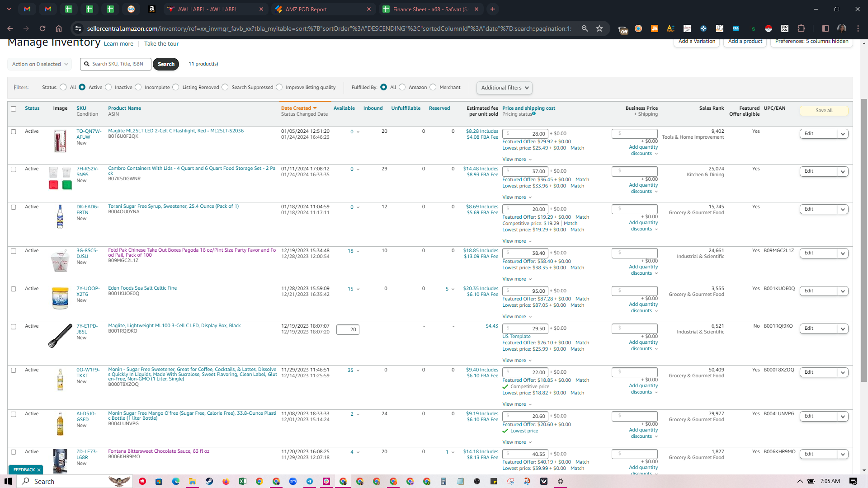Open the zoom magnifier in the address bar
Image resolution: width=868 pixels, height=488 pixels.
pos(585,28)
